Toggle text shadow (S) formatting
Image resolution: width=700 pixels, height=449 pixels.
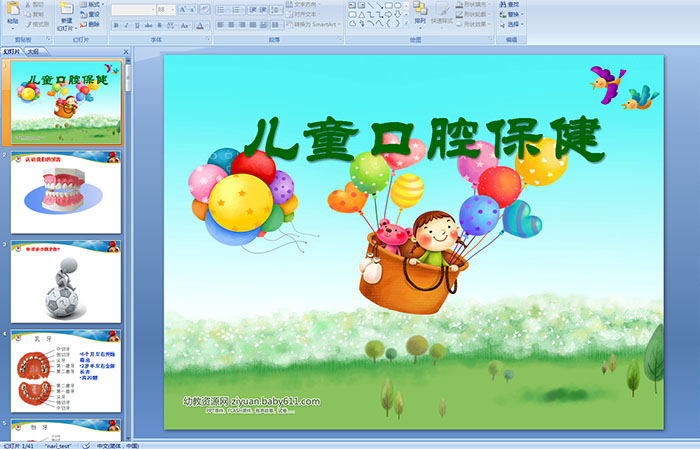coord(159,25)
